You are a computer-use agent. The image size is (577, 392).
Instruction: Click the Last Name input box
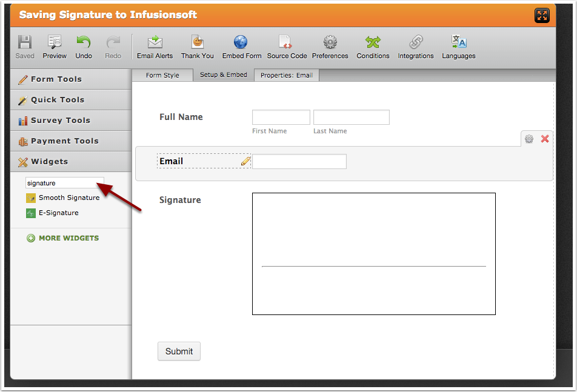point(352,118)
